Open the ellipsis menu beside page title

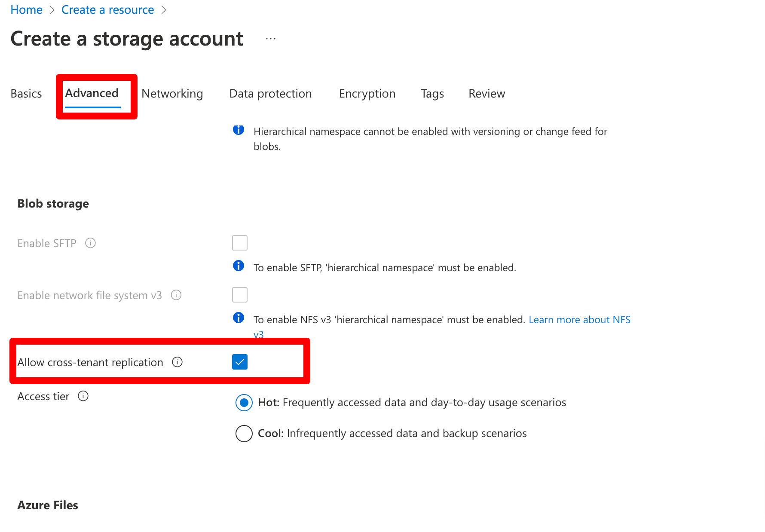[x=271, y=39]
